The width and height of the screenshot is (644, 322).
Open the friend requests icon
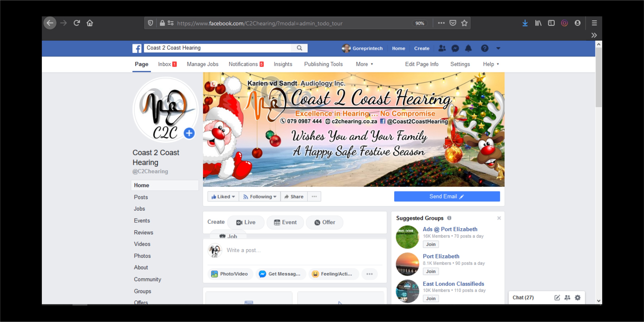(x=442, y=48)
